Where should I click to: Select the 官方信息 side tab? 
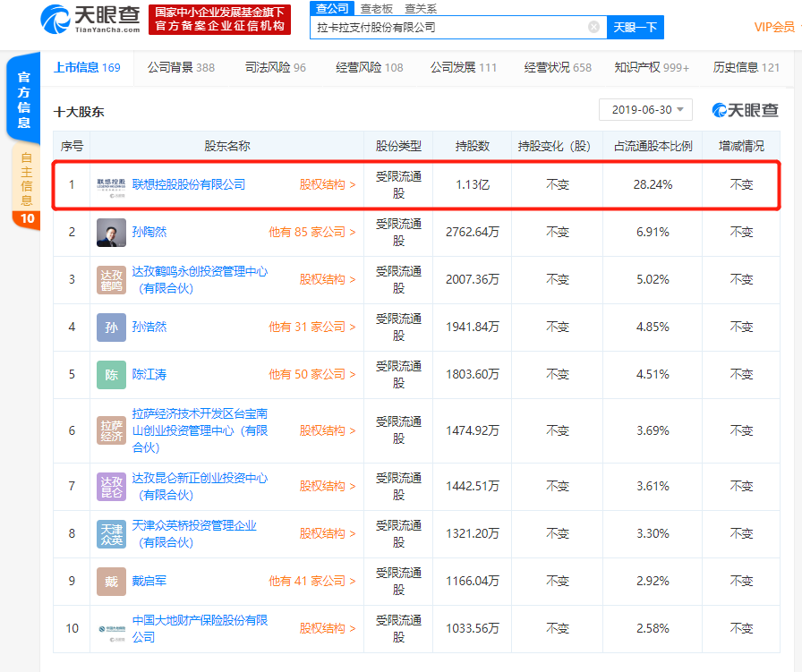[x=23, y=99]
